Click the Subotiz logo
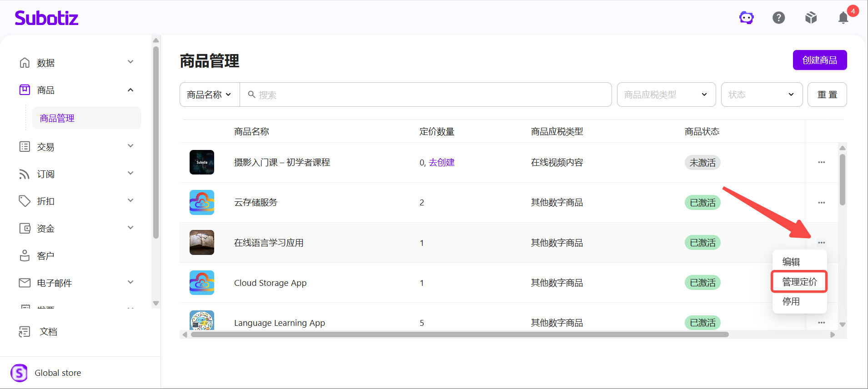 46,18
